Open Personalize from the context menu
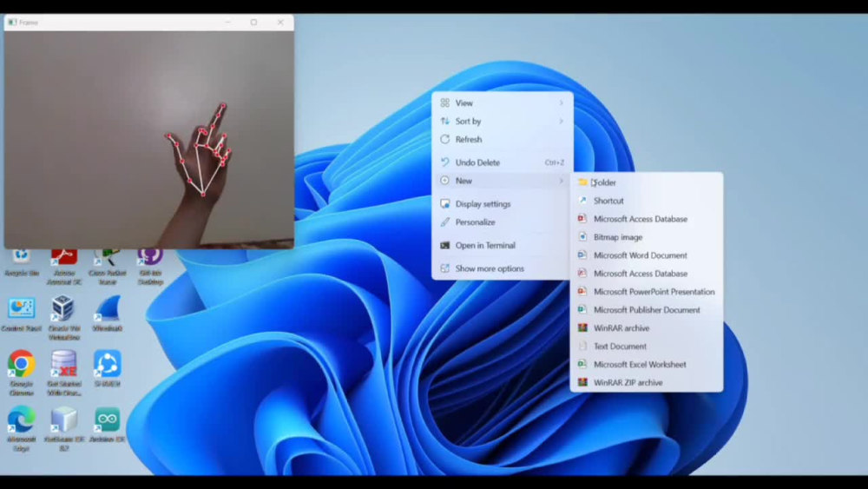Screen dimensions: 868x489 [502, 222]
